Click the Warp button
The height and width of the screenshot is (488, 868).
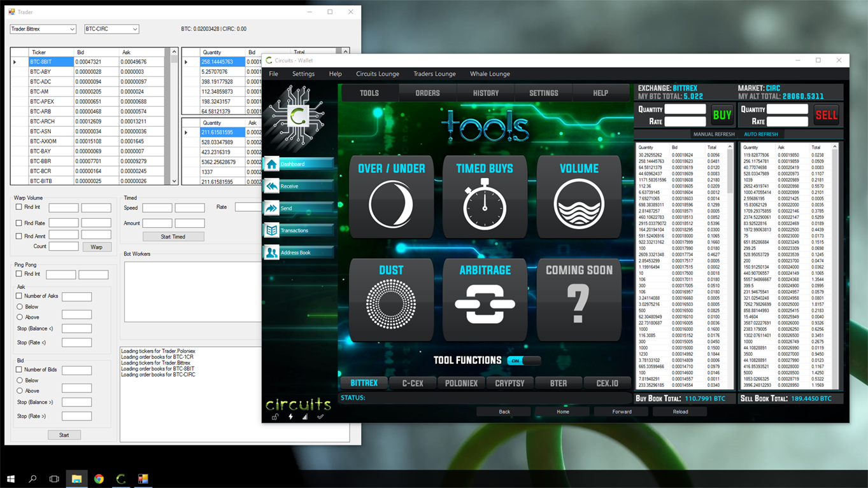click(97, 247)
